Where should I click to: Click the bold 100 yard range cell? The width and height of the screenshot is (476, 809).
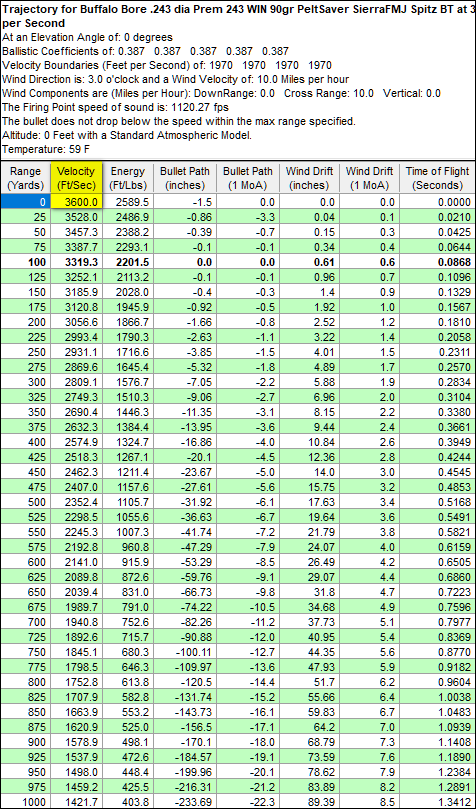coord(25,262)
